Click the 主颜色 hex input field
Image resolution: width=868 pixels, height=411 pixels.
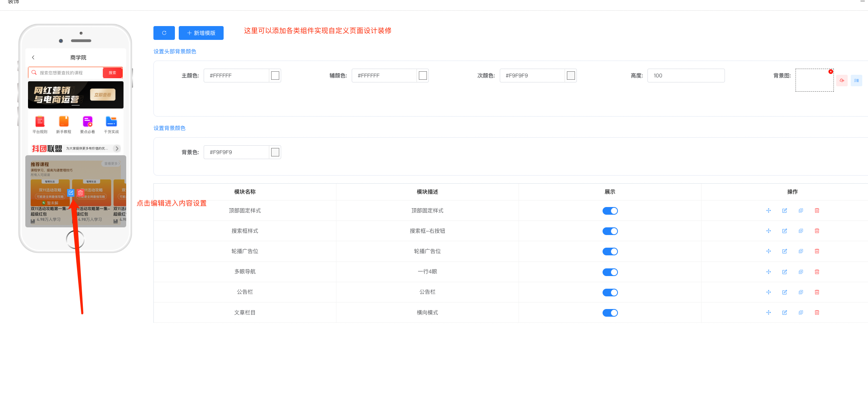coord(236,76)
